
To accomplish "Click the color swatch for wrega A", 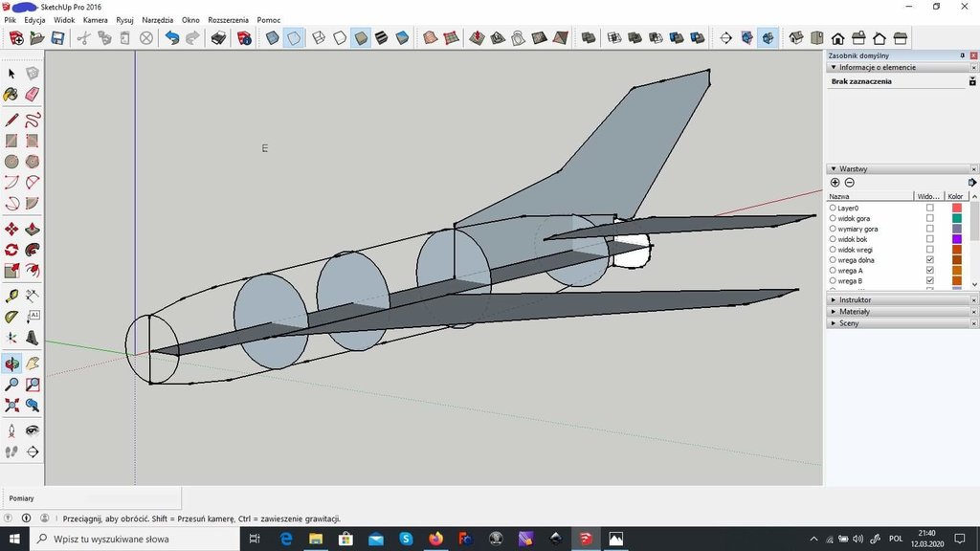I will [x=956, y=271].
